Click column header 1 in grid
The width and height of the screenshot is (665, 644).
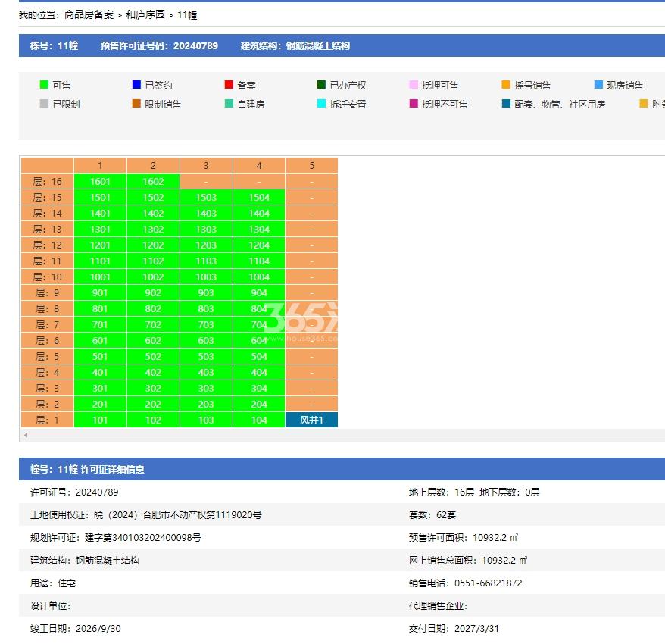pyautogui.click(x=100, y=165)
